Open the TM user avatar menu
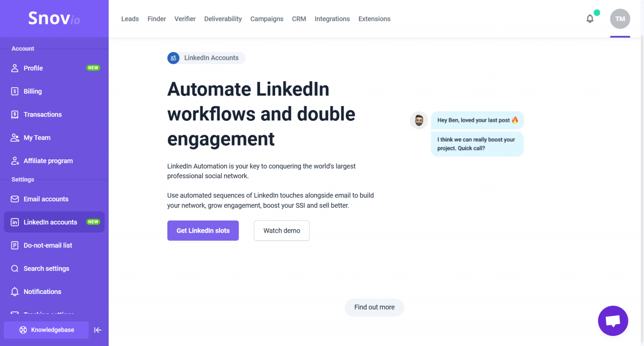 620,19
